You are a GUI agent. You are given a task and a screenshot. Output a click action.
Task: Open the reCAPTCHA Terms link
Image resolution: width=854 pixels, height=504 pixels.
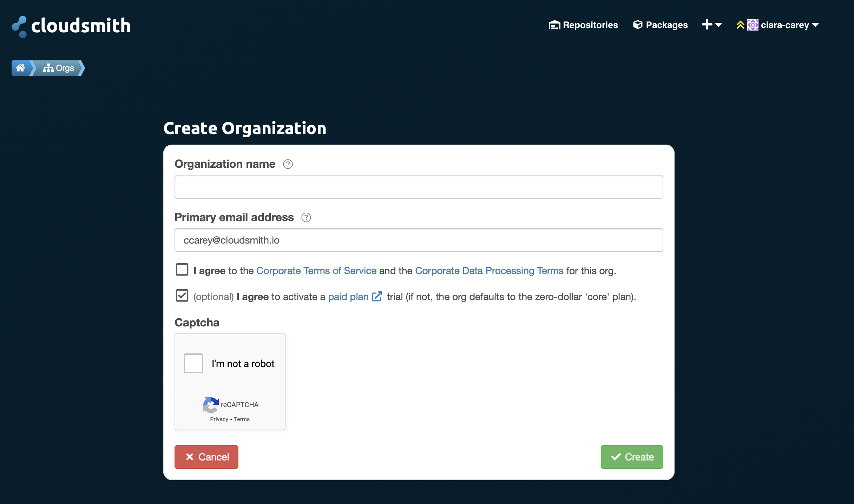(x=242, y=419)
